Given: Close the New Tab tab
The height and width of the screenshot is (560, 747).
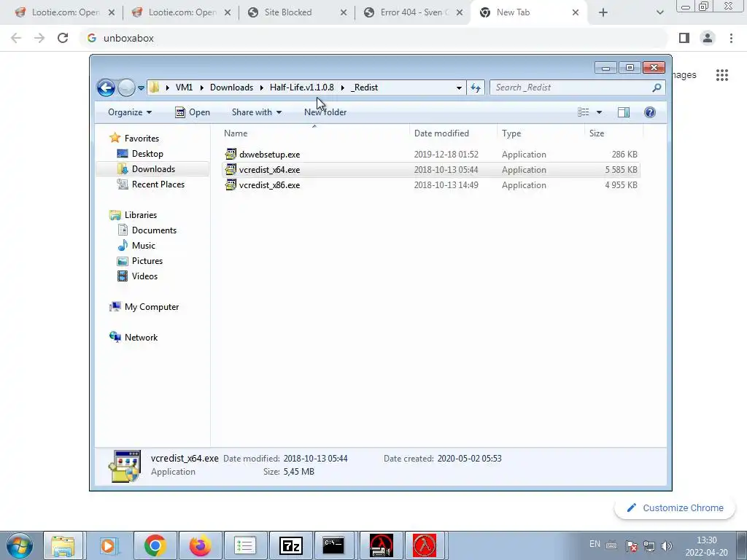Looking at the screenshot, I should [576, 12].
